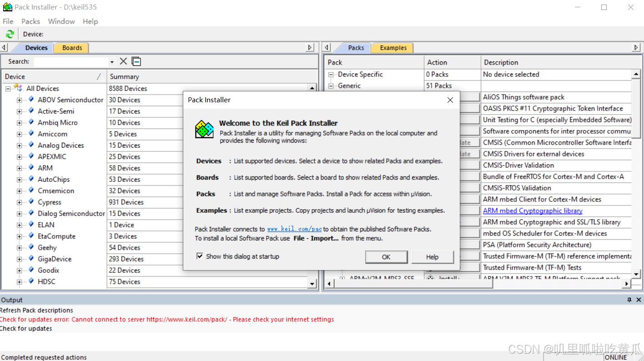Open the Window menu
Image resolution: width=644 pixels, height=361 pixels.
click(x=61, y=21)
